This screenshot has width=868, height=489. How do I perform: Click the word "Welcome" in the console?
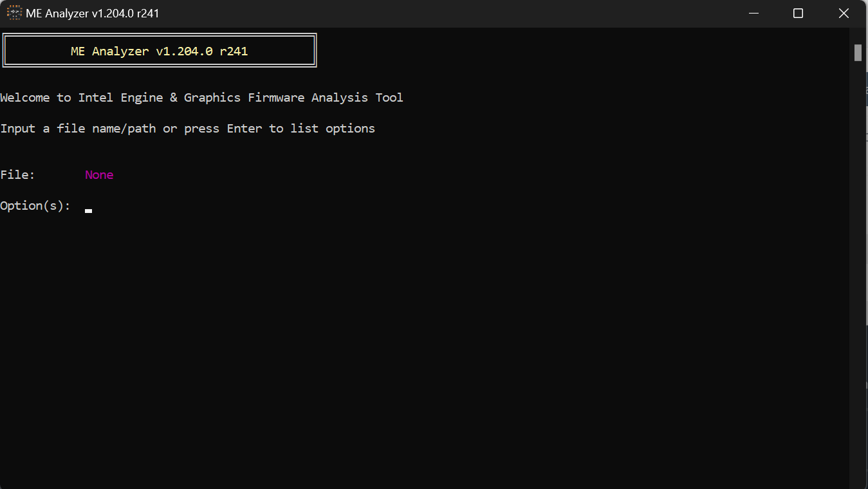(x=25, y=98)
